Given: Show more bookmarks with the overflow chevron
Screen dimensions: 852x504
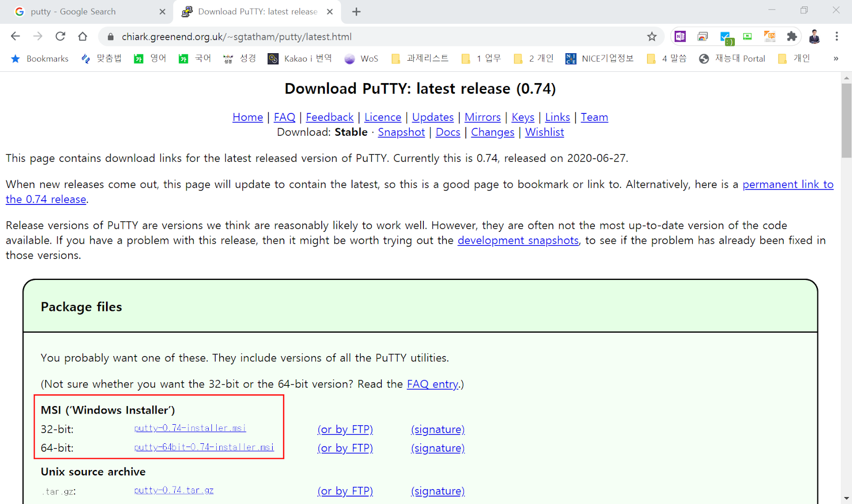Looking at the screenshot, I should [x=836, y=59].
